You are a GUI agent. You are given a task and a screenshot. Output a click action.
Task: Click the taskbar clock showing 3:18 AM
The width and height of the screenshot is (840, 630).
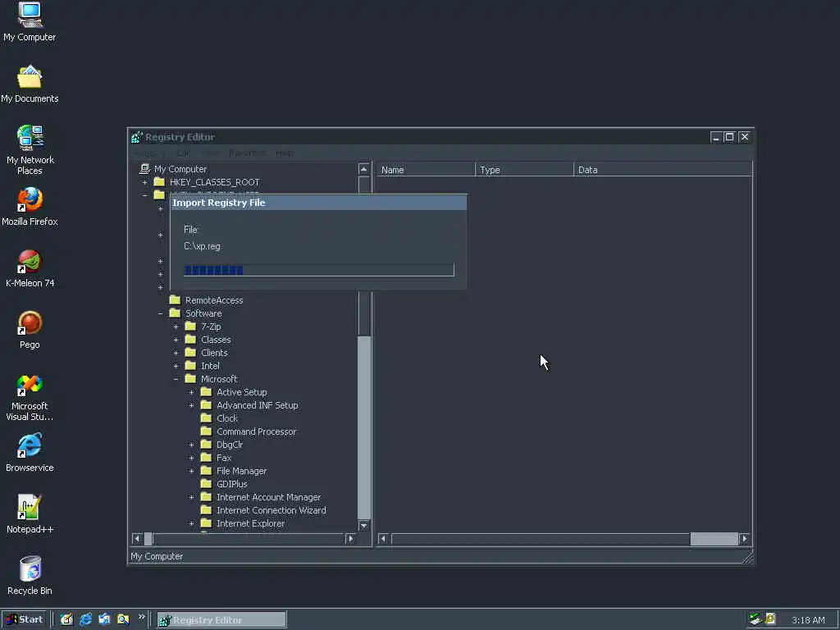[808, 620]
